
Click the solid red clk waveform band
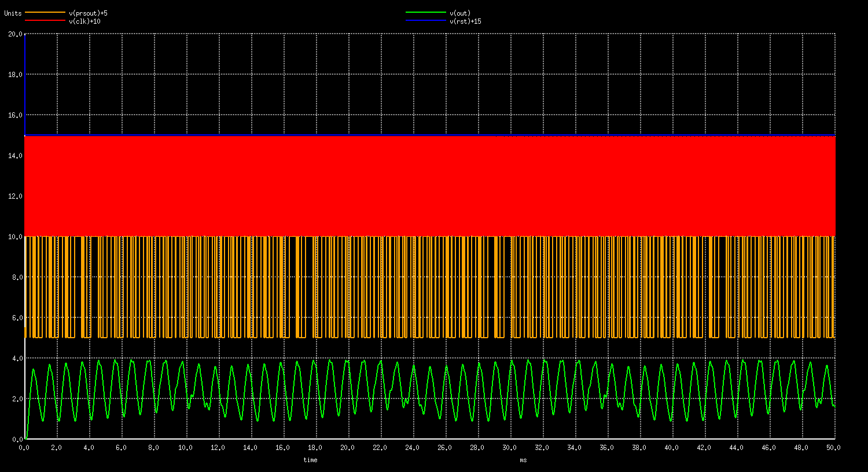click(x=430, y=186)
